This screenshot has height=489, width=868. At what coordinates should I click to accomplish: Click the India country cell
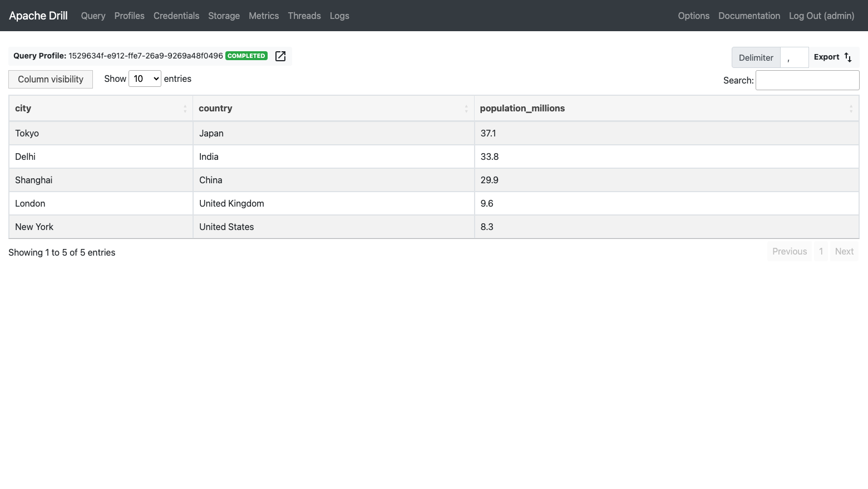(x=333, y=157)
